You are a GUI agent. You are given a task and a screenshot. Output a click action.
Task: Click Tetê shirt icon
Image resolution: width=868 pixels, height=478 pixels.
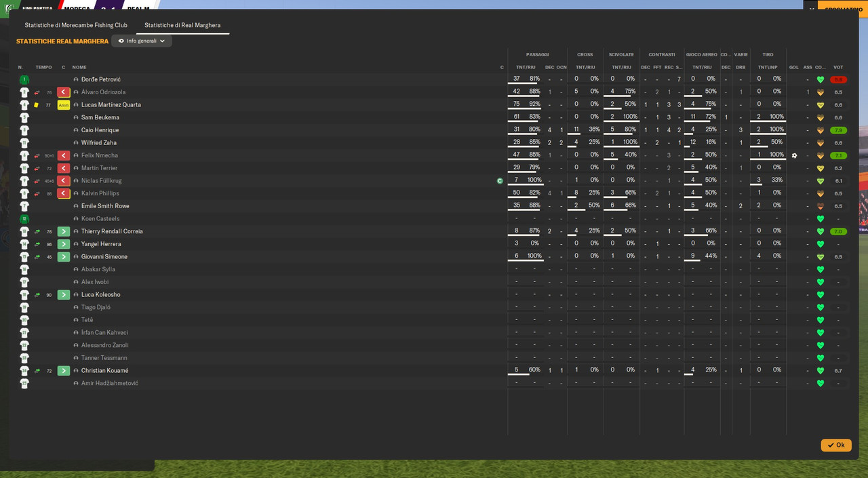[24, 320]
